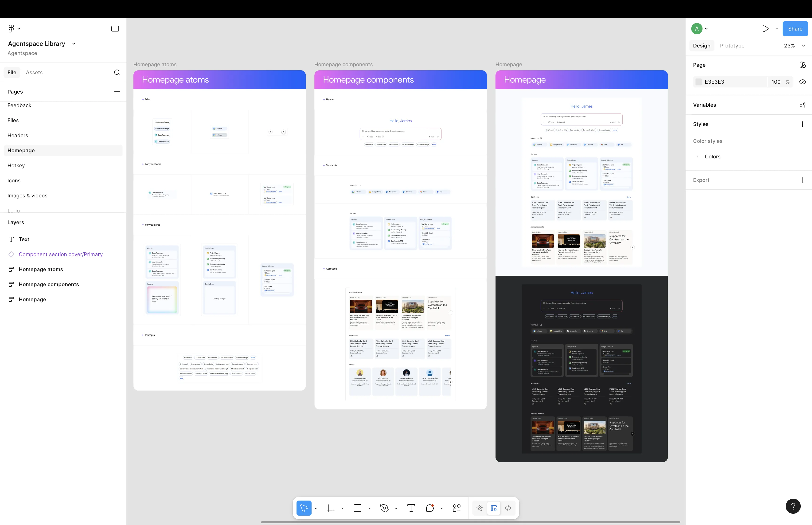Click the present play button
The image size is (812, 525).
(x=765, y=29)
